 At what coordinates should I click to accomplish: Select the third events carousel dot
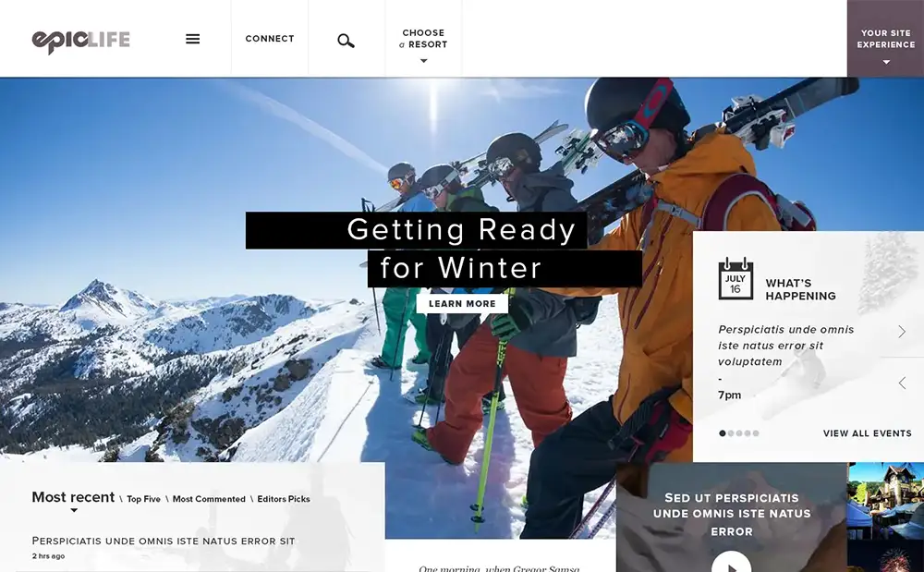pos(739,433)
